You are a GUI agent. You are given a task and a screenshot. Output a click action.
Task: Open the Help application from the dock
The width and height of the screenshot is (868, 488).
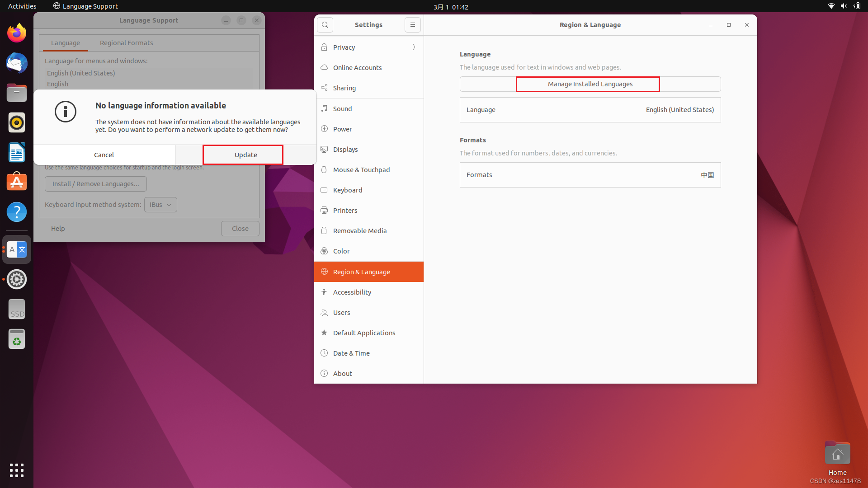click(16, 212)
